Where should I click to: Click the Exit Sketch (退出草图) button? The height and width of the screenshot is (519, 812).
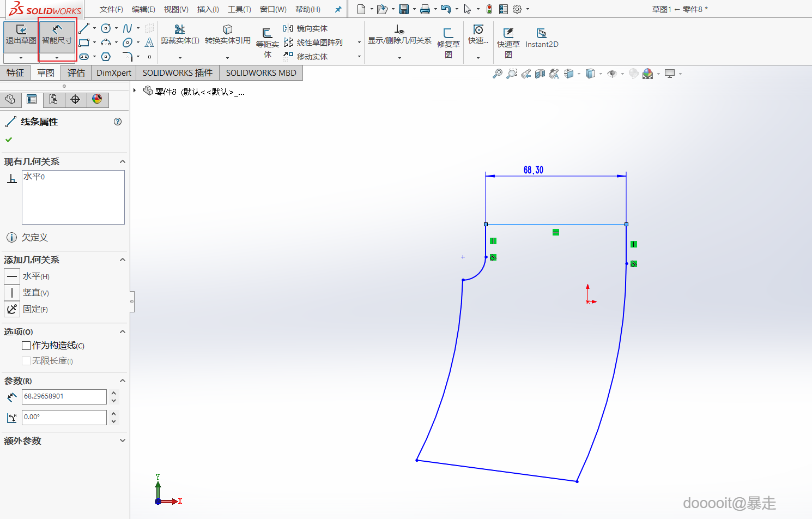21,35
